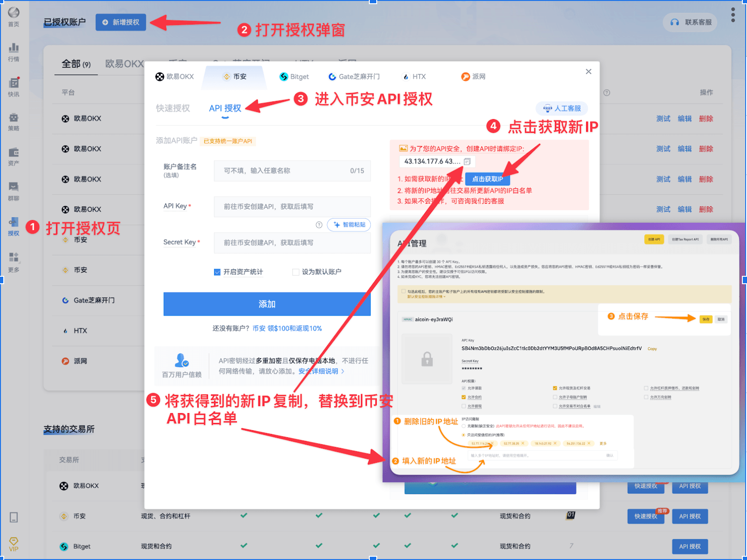
Task: Select the 币安 exchange tab in dialog
Action: tap(234, 77)
